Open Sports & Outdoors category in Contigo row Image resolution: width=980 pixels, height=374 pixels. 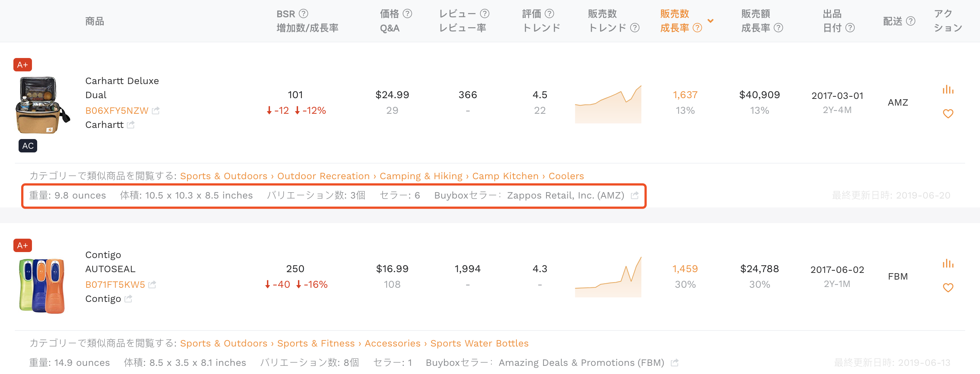224,344
